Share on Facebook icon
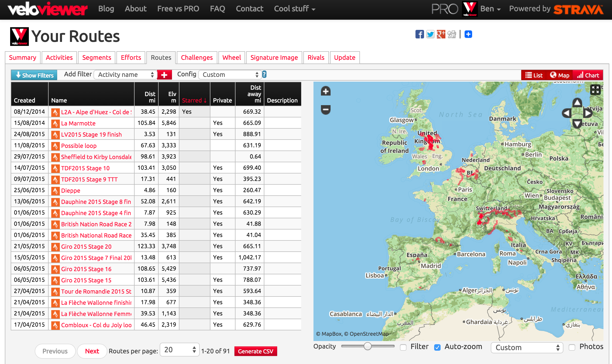The width and height of the screenshot is (612, 364). tap(419, 34)
